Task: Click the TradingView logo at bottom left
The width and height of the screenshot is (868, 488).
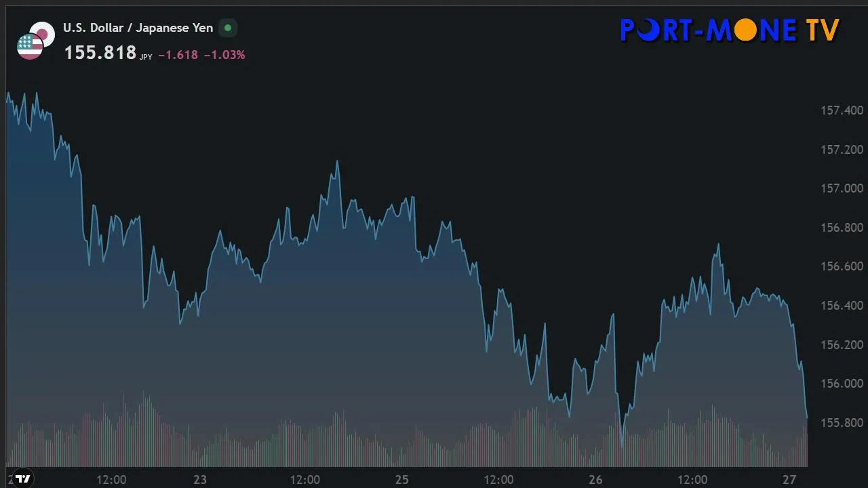Action: coord(23,479)
